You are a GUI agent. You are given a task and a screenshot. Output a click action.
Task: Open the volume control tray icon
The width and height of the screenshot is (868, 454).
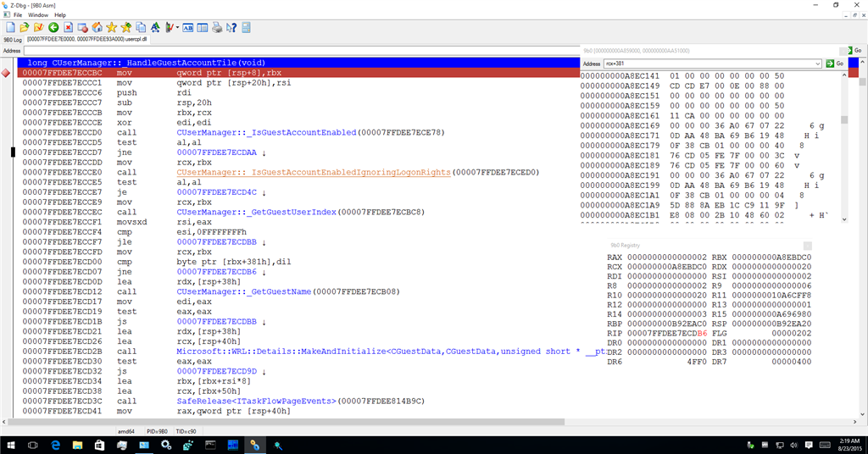click(793, 445)
